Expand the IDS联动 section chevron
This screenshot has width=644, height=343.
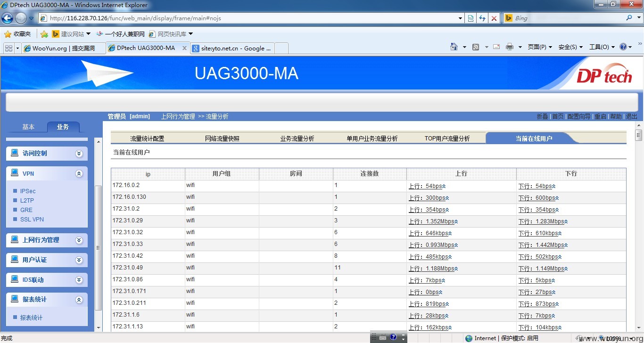point(79,280)
